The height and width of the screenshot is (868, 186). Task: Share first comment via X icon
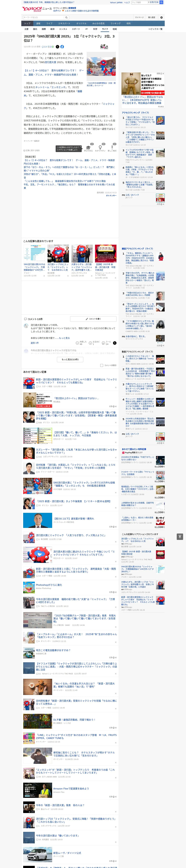point(115,343)
